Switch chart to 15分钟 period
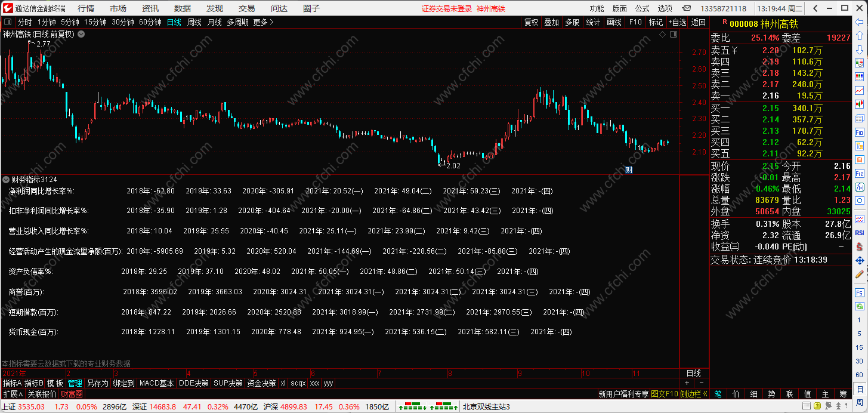This screenshot has height=413, width=868. tap(95, 22)
